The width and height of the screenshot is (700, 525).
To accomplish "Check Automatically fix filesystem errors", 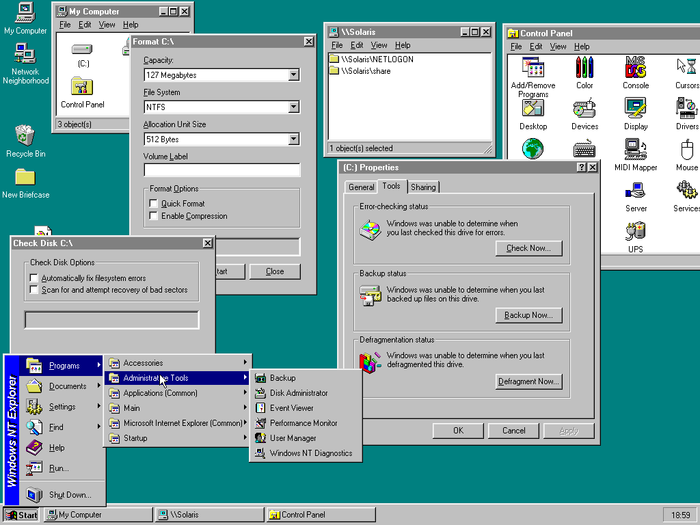I will click(x=34, y=278).
